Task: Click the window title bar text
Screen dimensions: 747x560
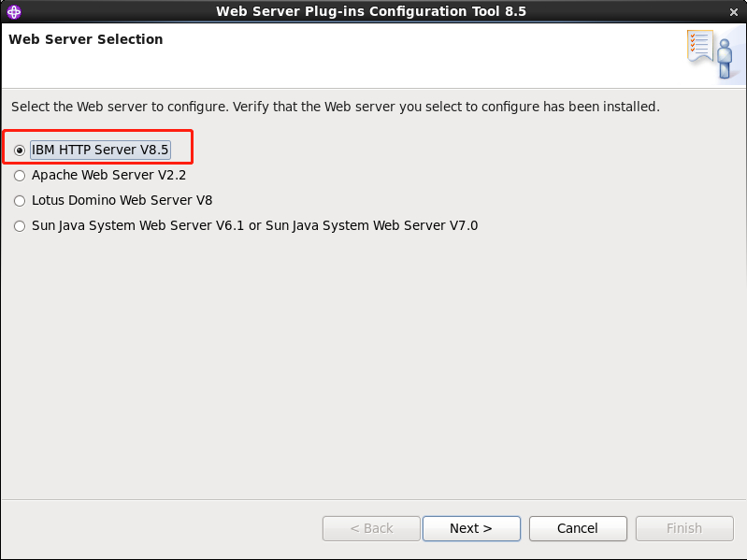Action: tap(371, 11)
